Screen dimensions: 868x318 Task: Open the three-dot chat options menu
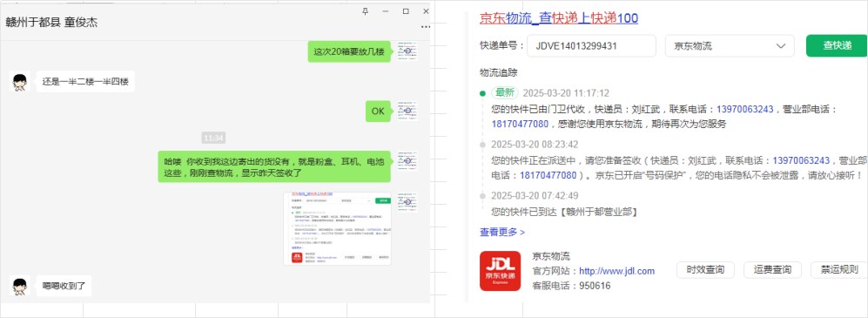425,26
